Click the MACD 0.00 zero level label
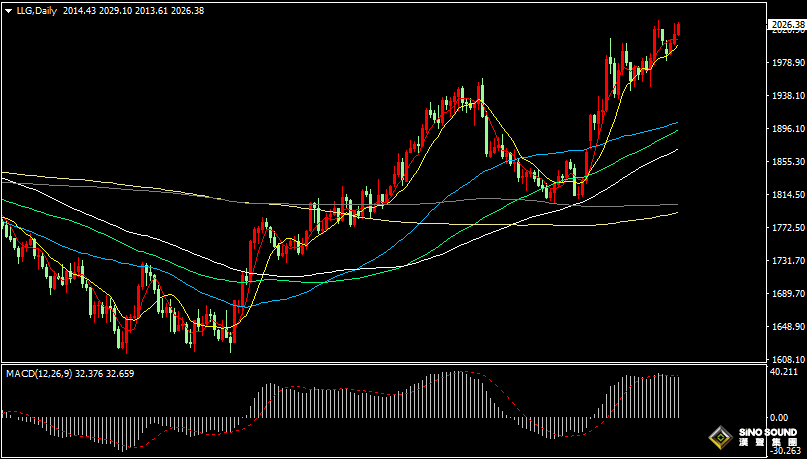This screenshot has height=459, width=807. coord(780,417)
